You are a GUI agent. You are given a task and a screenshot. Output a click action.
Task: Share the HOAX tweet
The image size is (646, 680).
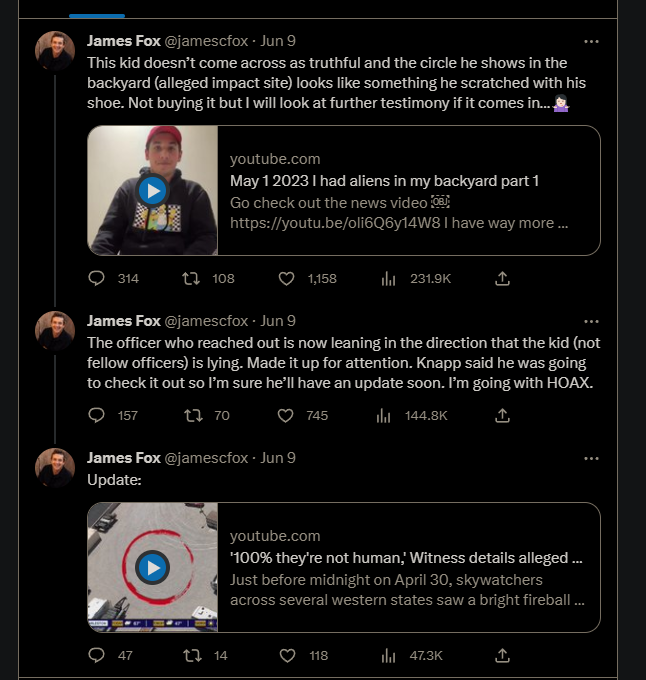click(x=503, y=415)
